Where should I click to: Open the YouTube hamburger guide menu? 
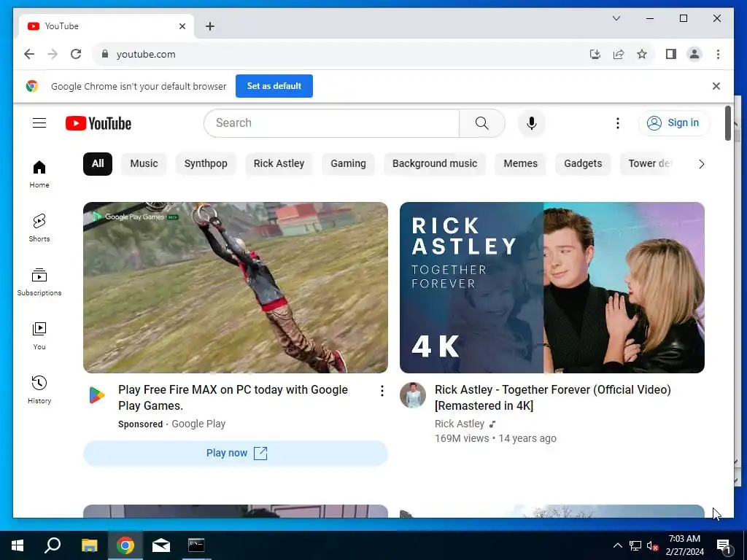click(x=39, y=122)
